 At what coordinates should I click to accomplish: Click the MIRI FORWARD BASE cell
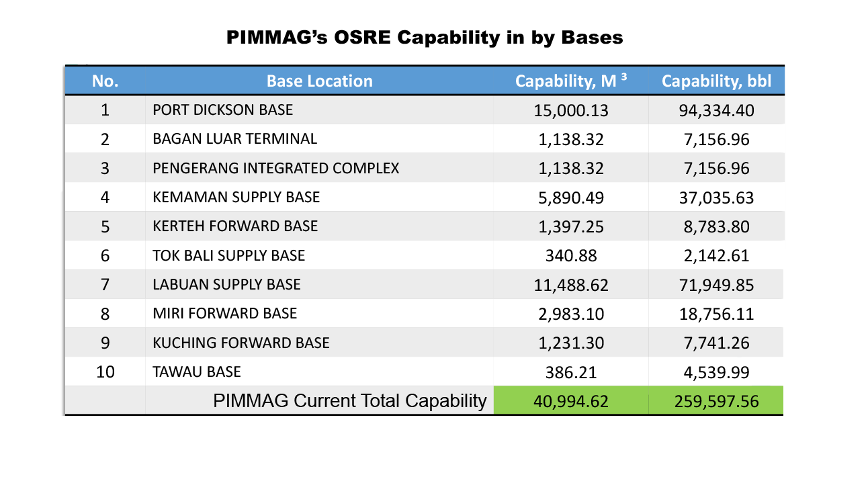tap(224, 314)
